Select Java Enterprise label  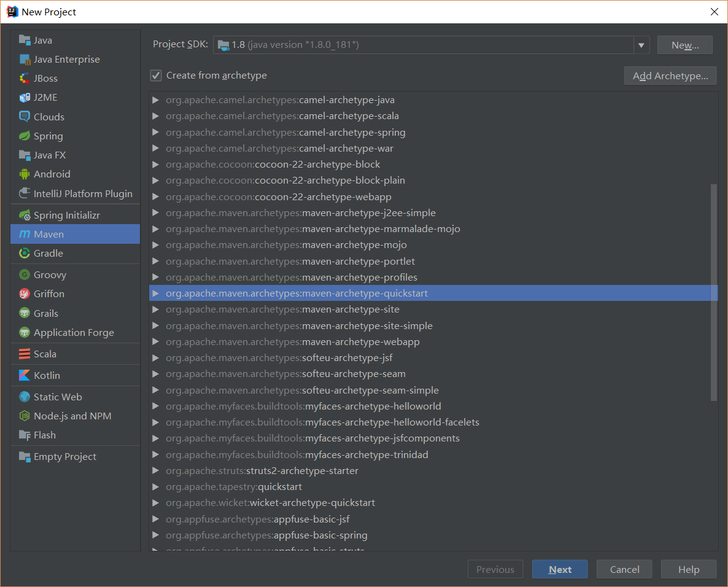click(x=67, y=60)
